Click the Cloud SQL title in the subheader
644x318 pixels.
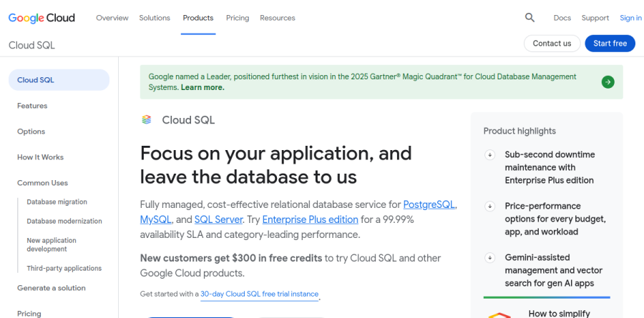(x=31, y=45)
